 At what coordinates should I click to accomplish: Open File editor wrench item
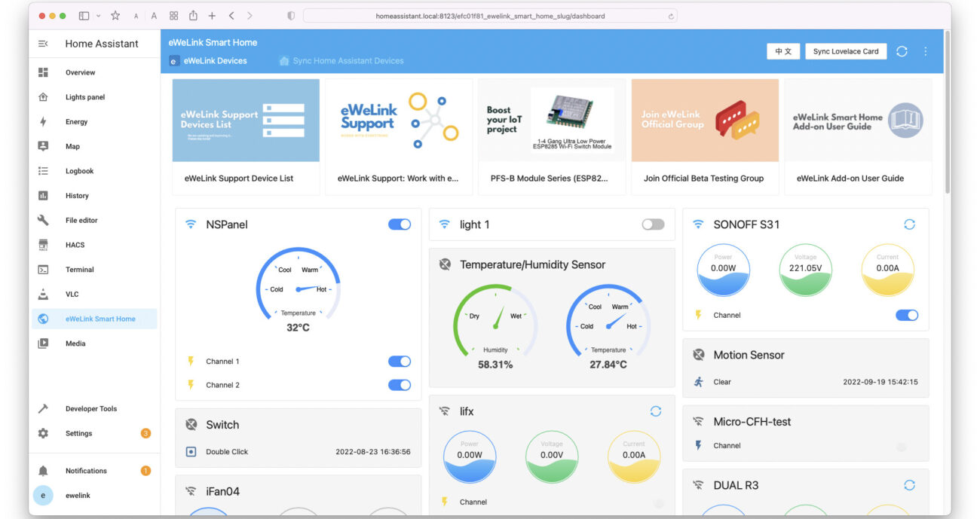(94, 220)
